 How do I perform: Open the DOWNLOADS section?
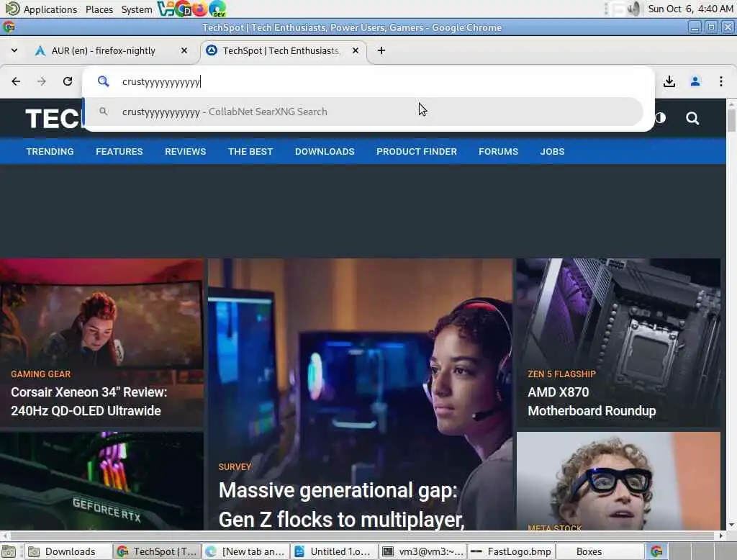pos(325,151)
